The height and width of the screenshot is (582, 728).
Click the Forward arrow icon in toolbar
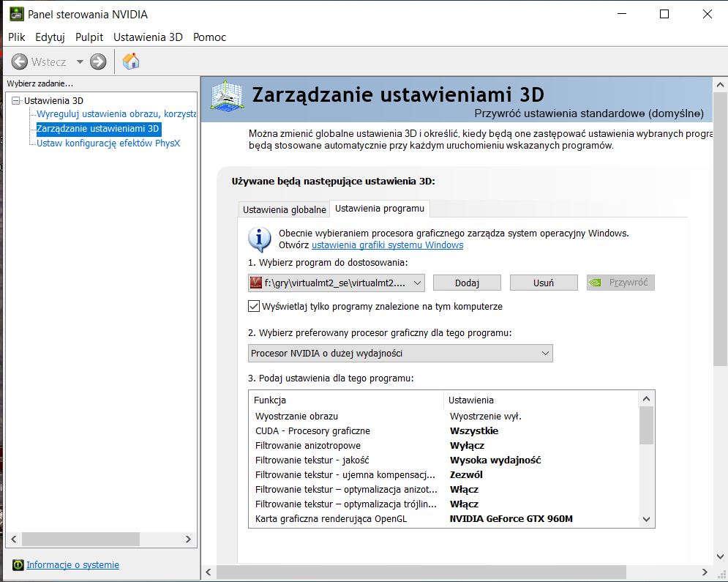tap(98, 61)
